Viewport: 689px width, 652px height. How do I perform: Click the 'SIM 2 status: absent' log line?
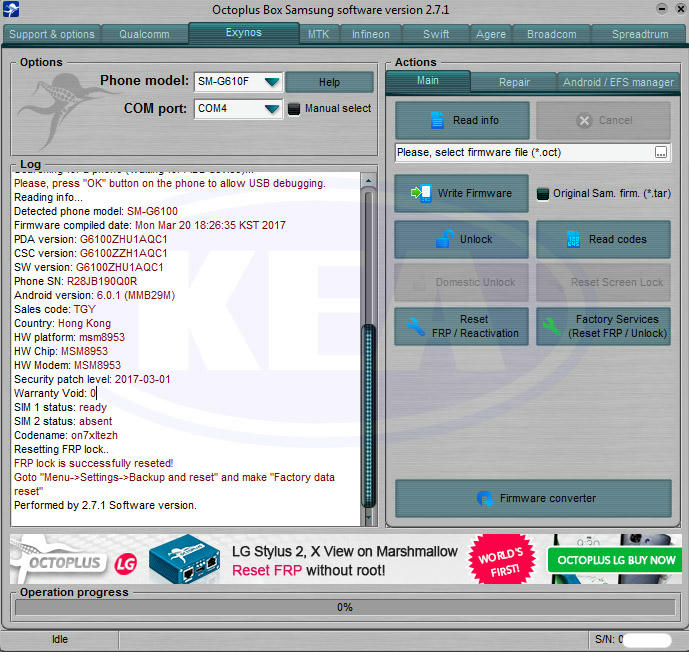click(x=63, y=421)
